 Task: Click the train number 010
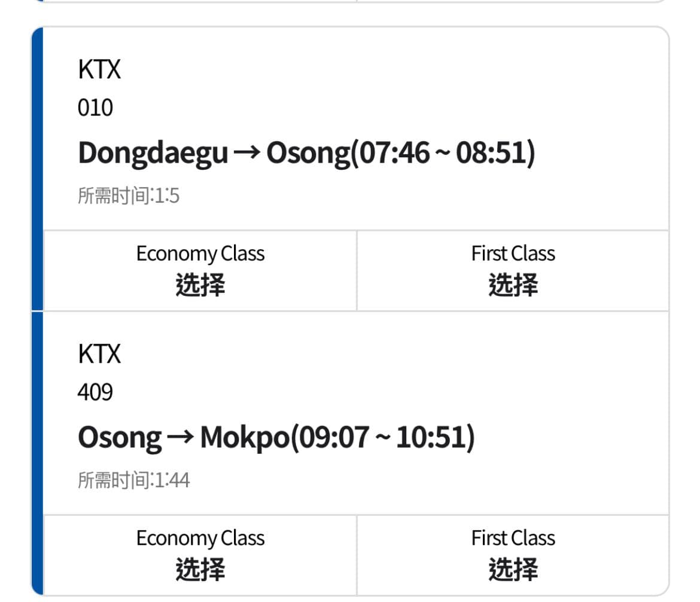96,108
